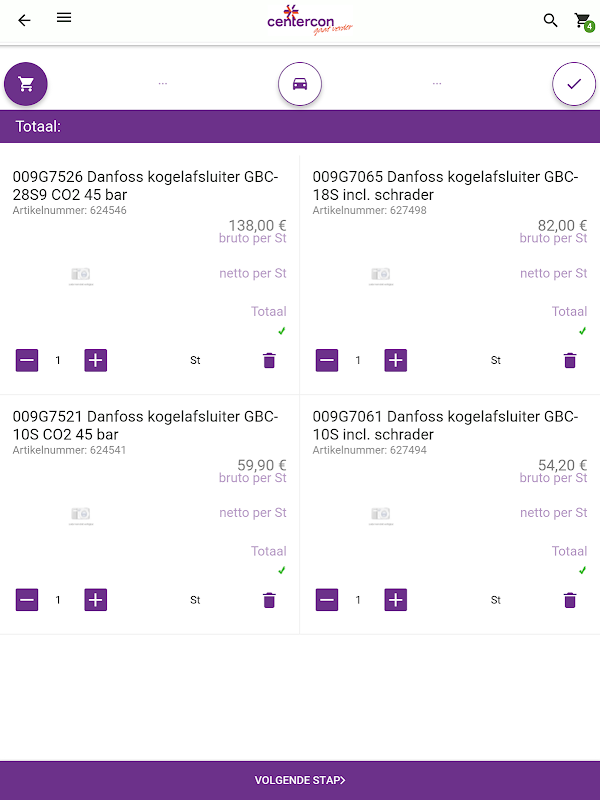Decrease quantity of GBC-18S valve
This screenshot has width=600, height=800.
pos(327,360)
